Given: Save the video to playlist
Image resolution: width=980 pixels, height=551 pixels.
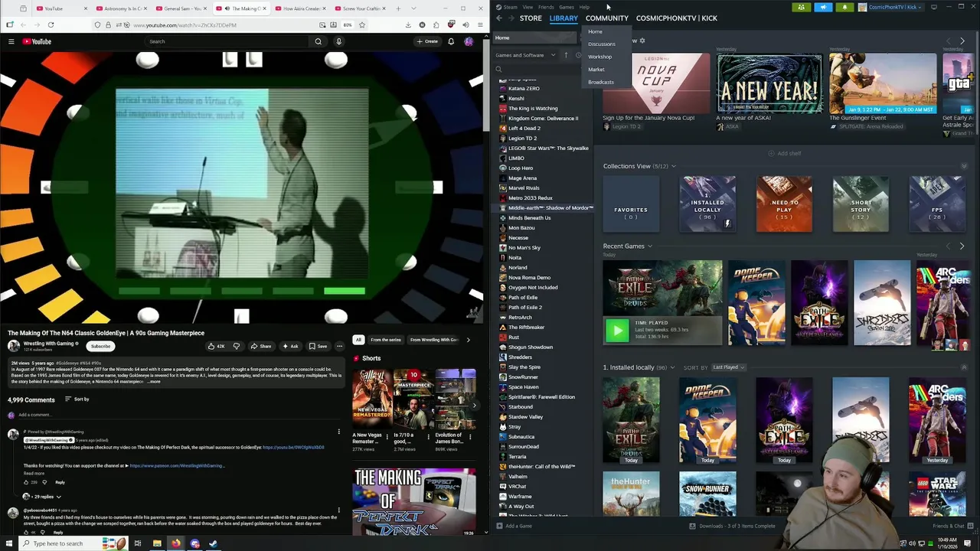Looking at the screenshot, I should coord(318,346).
